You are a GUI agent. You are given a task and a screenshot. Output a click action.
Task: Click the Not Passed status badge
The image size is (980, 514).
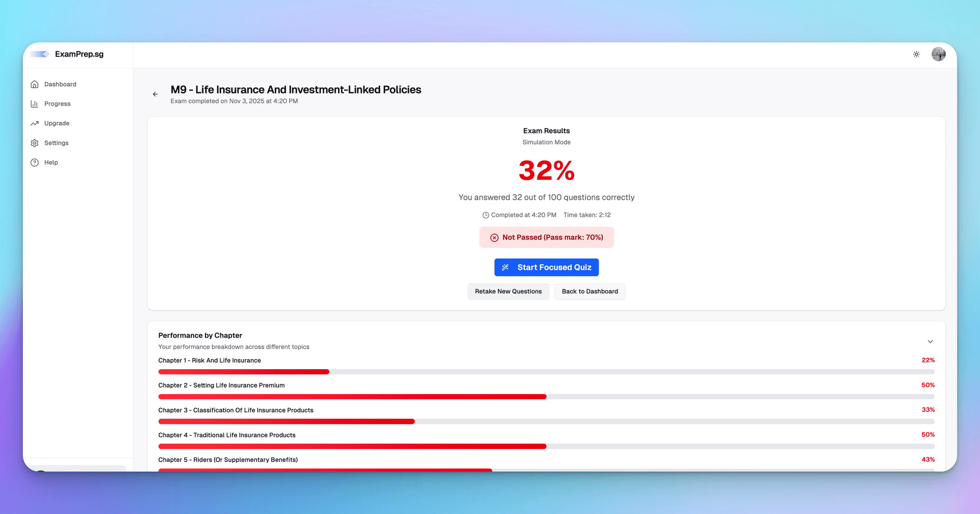pyautogui.click(x=546, y=237)
